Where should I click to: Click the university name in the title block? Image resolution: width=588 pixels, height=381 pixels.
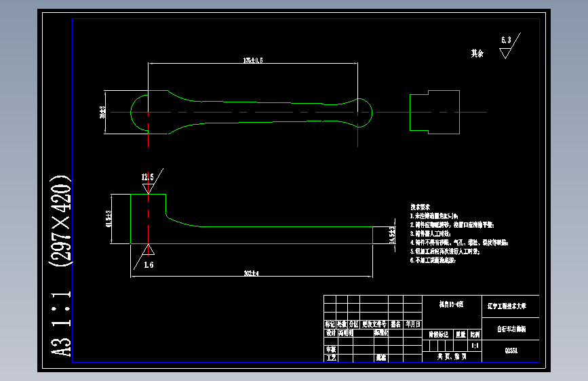(507, 306)
